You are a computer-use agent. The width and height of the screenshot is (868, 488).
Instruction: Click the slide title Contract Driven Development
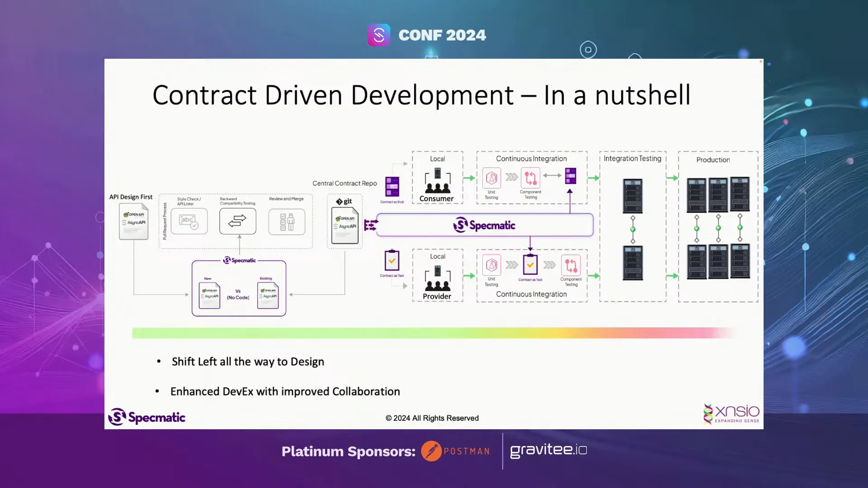click(x=421, y=95)
